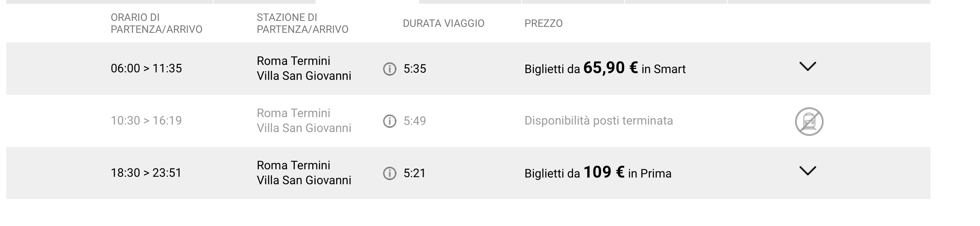Image resolution: width=980 pixels, height=226 pixels.
Task: Open info icon for the 18:30 train
Action: point(389,173)
